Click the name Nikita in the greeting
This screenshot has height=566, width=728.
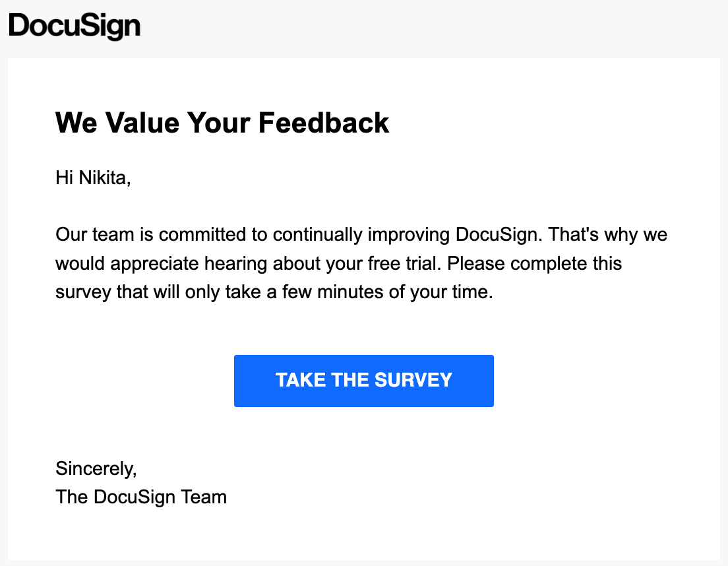click(x=104, y=178)
